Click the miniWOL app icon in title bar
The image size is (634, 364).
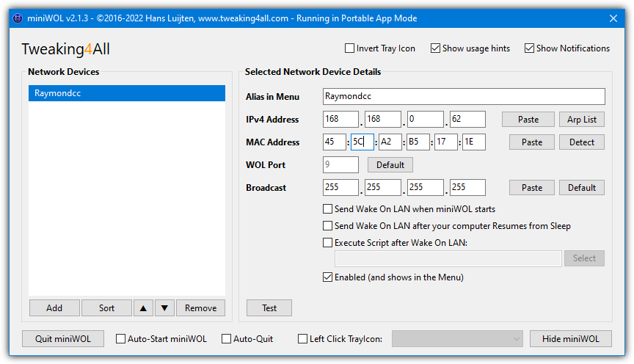point(18,18)
